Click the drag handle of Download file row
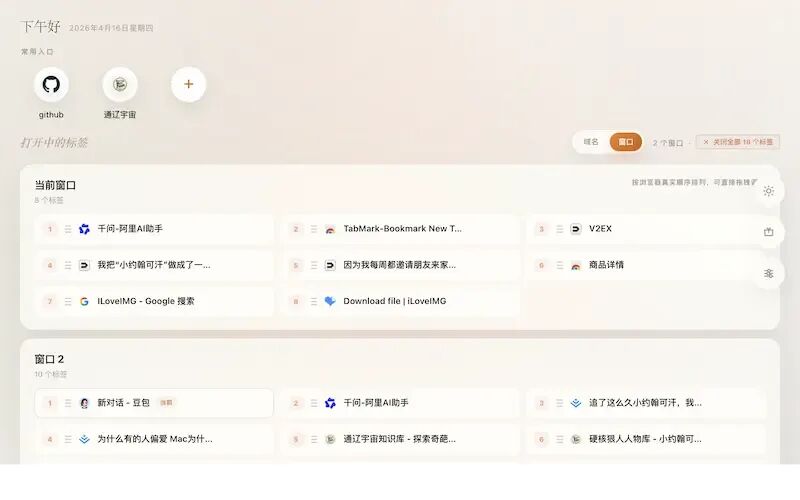 click(x=314, y=302)
